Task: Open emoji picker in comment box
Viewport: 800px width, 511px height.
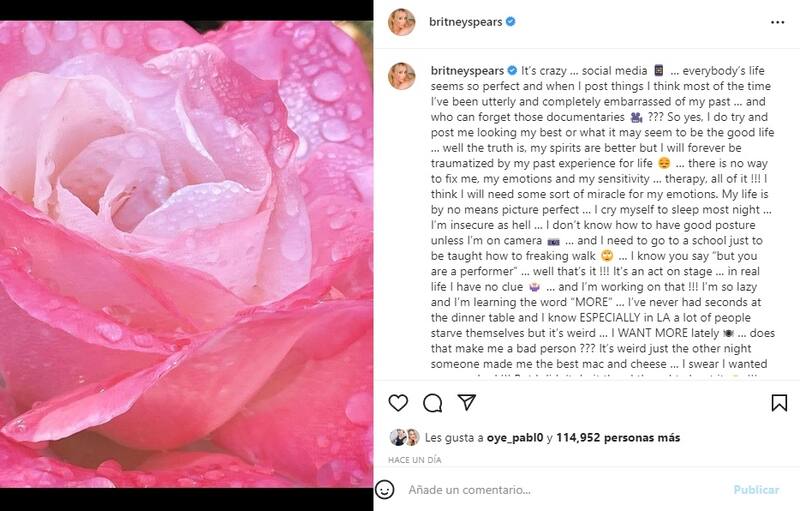Action: (385, 490)
